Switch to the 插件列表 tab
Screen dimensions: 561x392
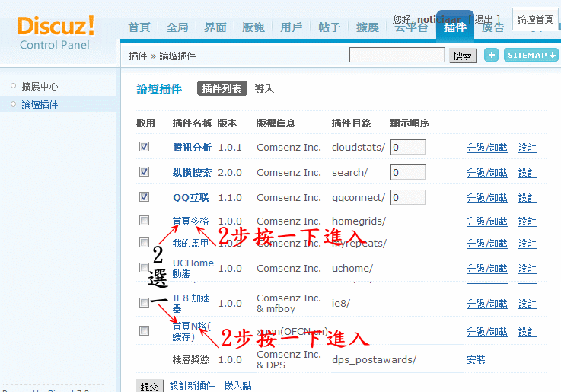coord(222,89)
